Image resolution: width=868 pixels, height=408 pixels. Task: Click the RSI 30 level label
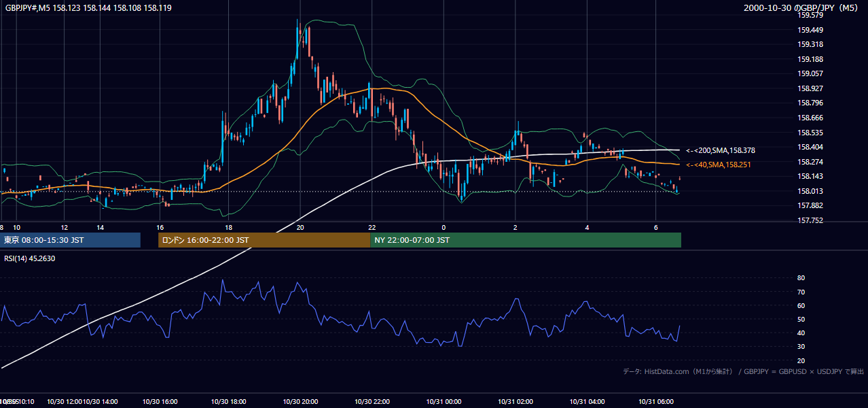pos(801,346)
